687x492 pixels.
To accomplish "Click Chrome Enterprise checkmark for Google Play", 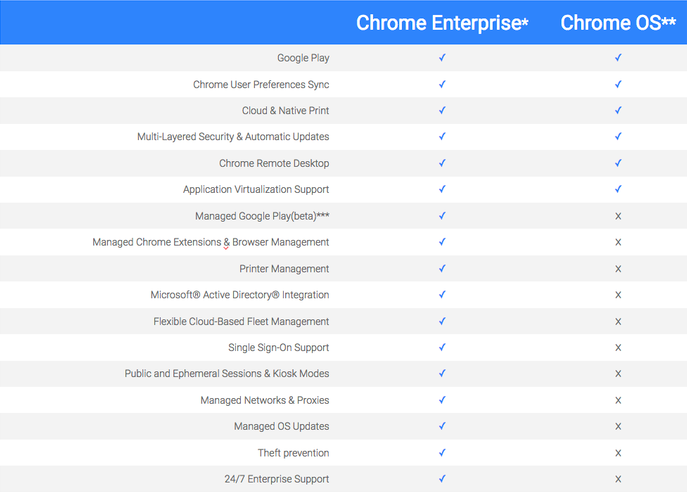I will 442,58.
